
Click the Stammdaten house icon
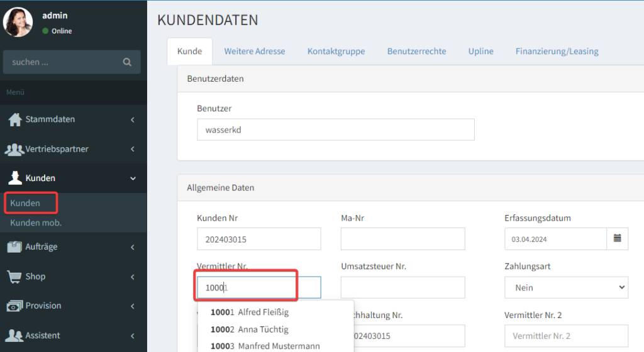click(x=14, y=119)
